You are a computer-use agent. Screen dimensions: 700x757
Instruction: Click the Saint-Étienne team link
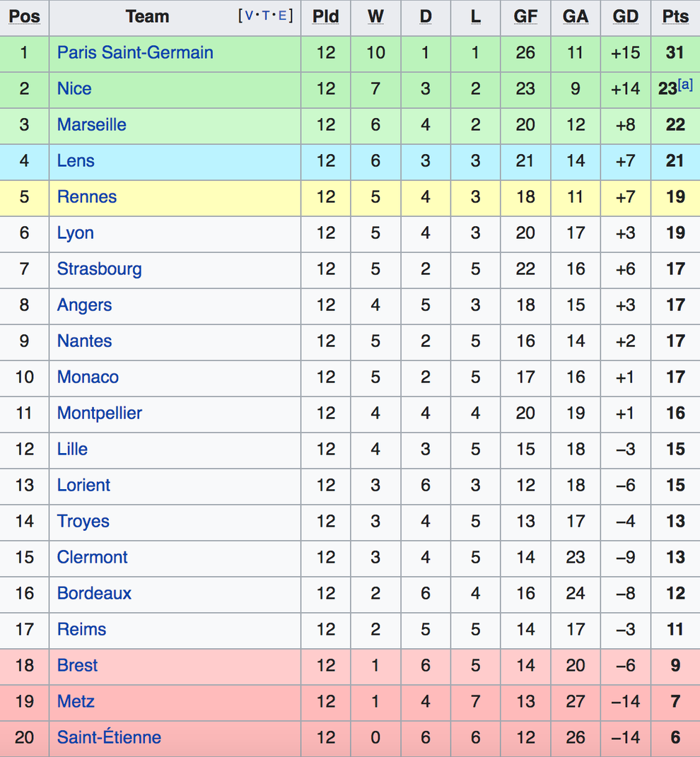[x=109, y=737]
